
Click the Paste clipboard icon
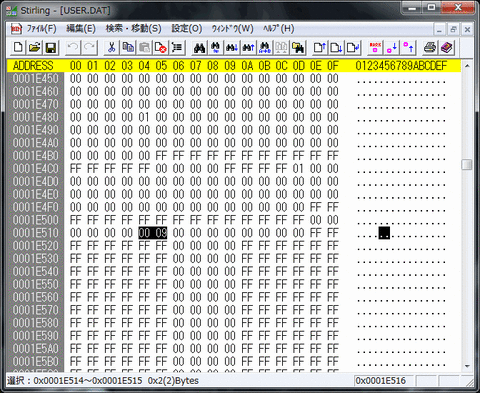click(144, 48)
